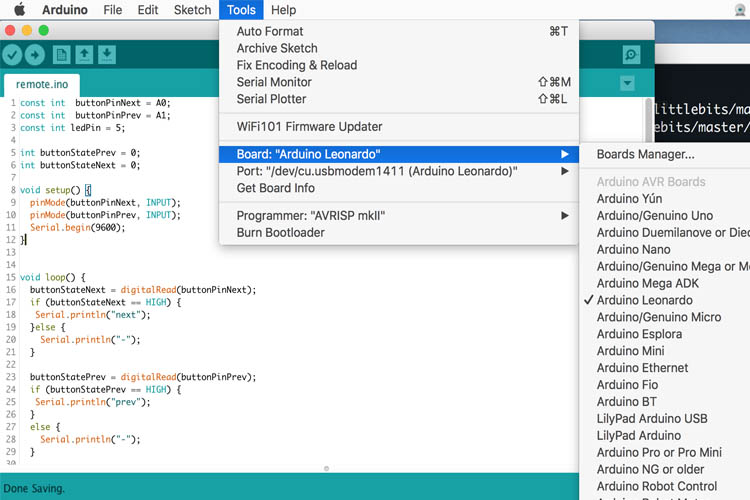Image resolution: width=750 pixels, height=500 pixels.
Task: Select the checked Arduino Leonardo board
Action: point(664,300)
